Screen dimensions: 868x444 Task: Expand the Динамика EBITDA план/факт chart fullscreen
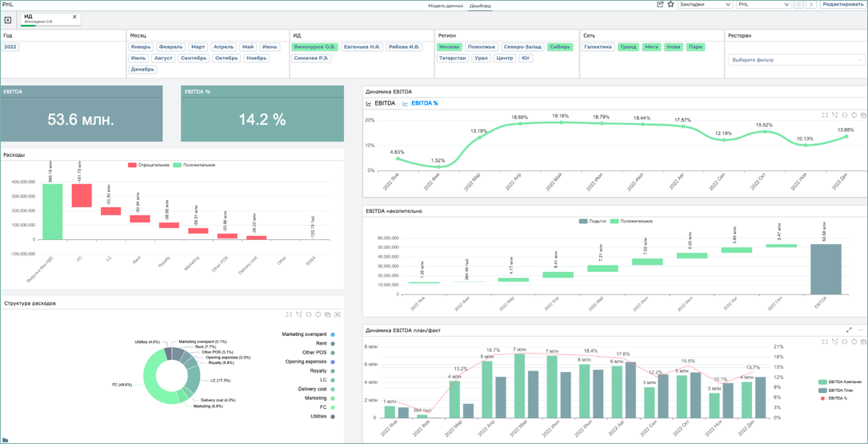pos(849,330)
